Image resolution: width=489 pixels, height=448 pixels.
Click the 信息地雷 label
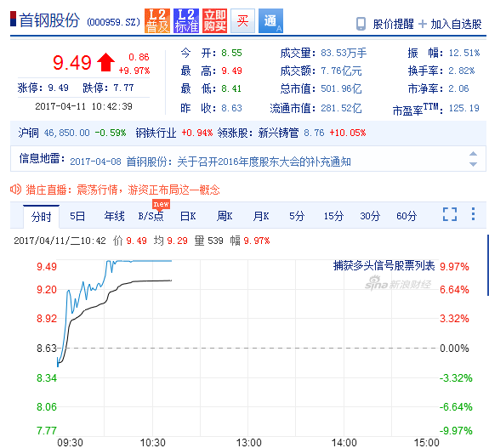43,158
